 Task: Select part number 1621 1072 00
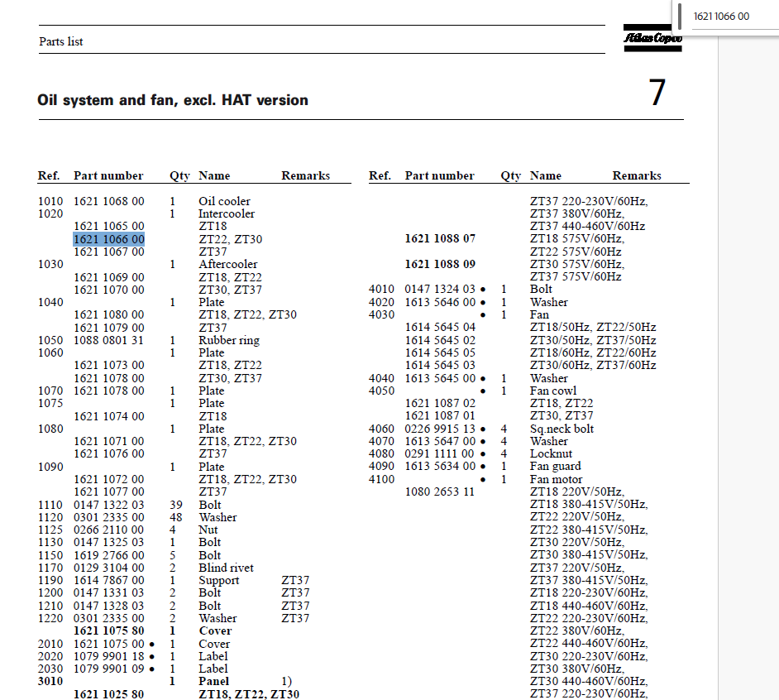pos(109,479)
